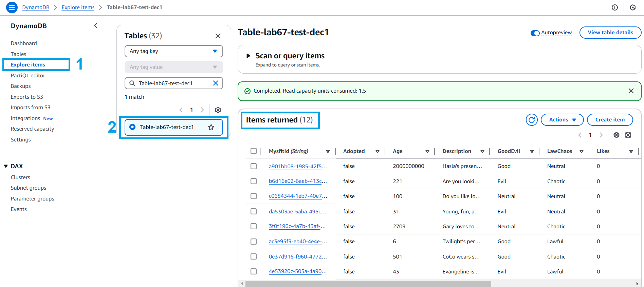
Task: Open Imports from S3 in sidebar
Action: [31, 108]
